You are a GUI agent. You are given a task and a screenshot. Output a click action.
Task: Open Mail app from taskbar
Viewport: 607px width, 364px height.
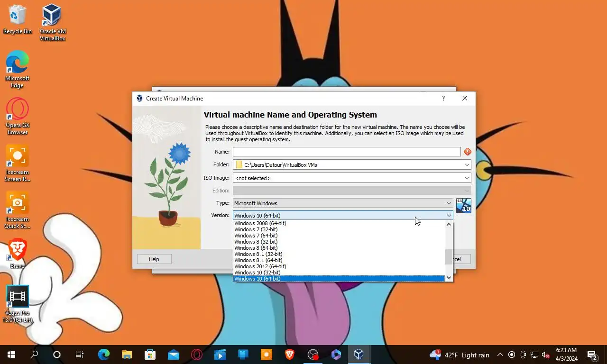174,355
